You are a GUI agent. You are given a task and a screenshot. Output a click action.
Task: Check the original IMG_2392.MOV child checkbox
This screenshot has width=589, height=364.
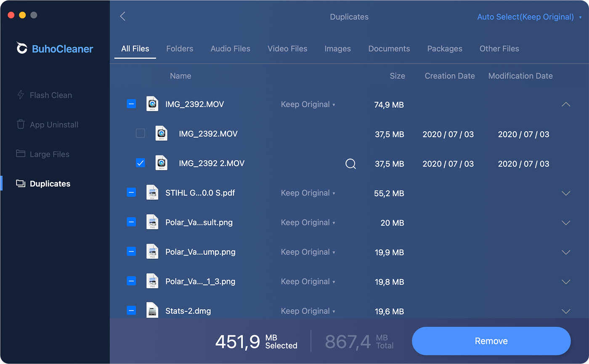(x=141, y=133)
